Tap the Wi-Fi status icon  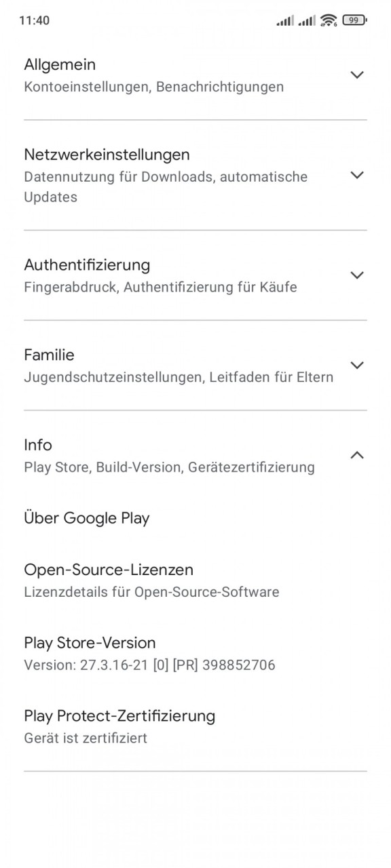point(329,20)
